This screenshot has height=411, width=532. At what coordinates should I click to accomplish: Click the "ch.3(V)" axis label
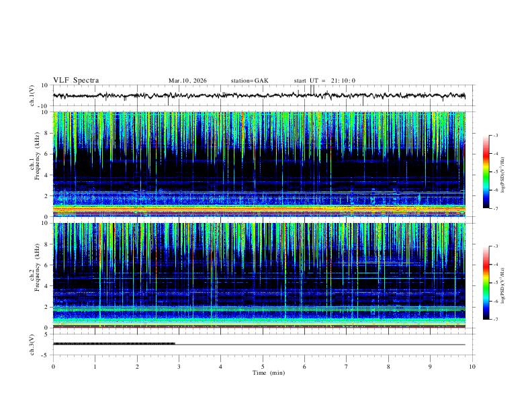pos(32,345)
